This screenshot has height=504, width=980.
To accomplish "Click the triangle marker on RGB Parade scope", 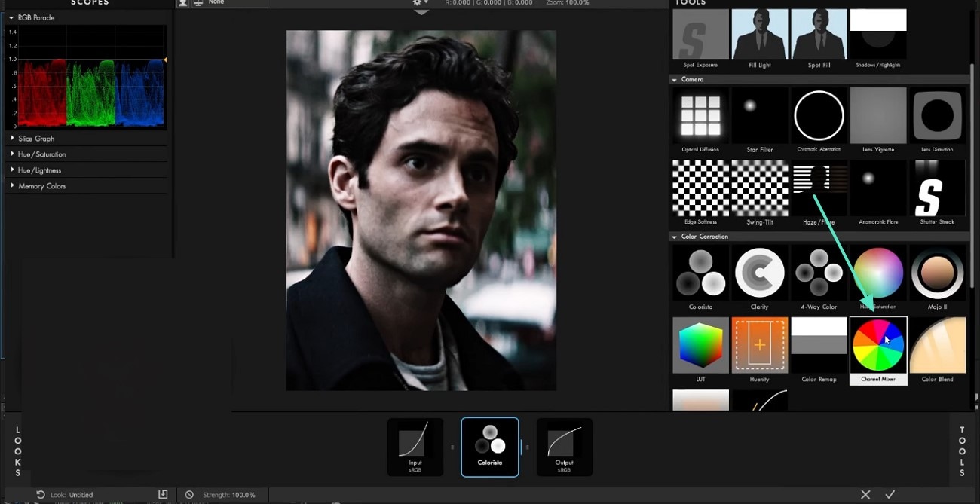I will 165,59.
